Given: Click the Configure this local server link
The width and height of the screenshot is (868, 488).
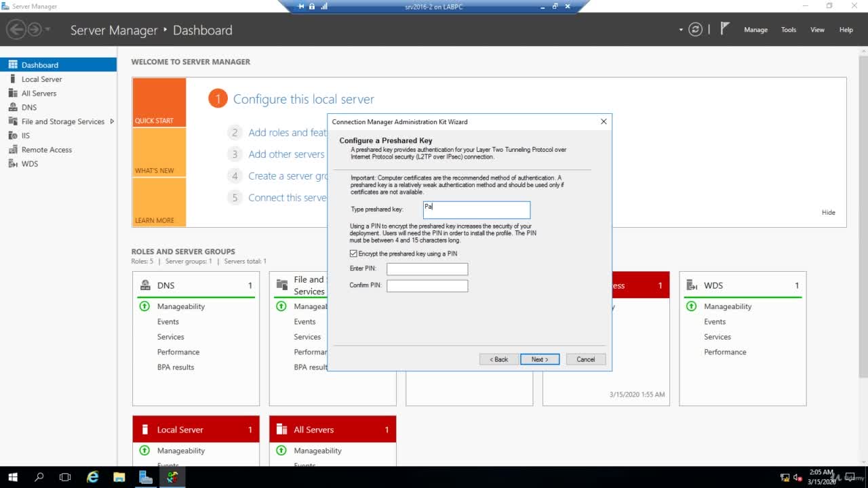Looking at the screenshot, I should (x=303, y=99).
